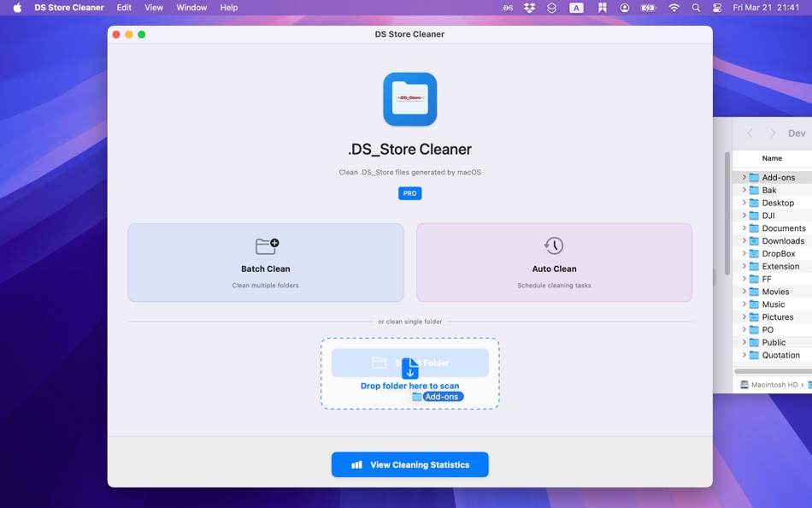Screen dimensions: 812x508
Task: Open the Help menu
Action: tap(229, 8)
